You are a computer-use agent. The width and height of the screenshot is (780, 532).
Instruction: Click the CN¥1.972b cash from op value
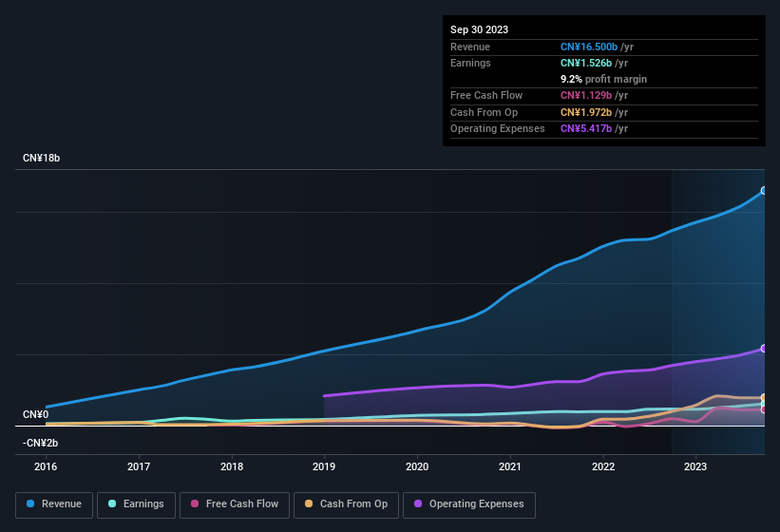tap(586, 112)
